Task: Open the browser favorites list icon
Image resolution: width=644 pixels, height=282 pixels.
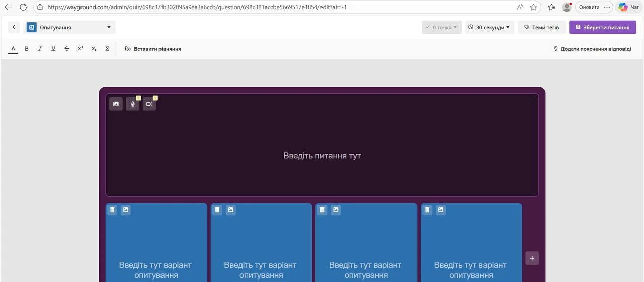Action: point(551,7)
